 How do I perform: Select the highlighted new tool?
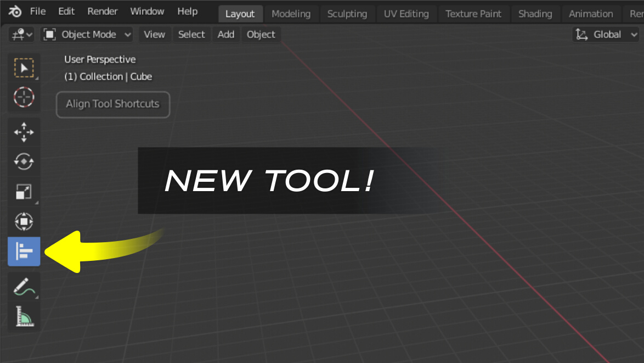click(24, 251)
